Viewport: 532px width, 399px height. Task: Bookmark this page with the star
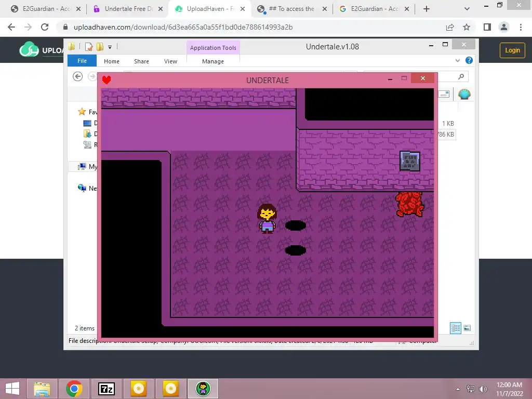467,27
